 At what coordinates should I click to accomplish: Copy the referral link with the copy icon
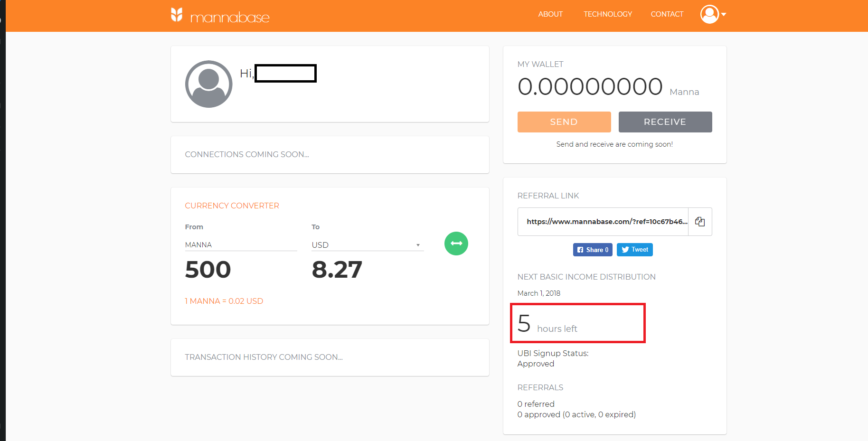[x=700, y=222]
